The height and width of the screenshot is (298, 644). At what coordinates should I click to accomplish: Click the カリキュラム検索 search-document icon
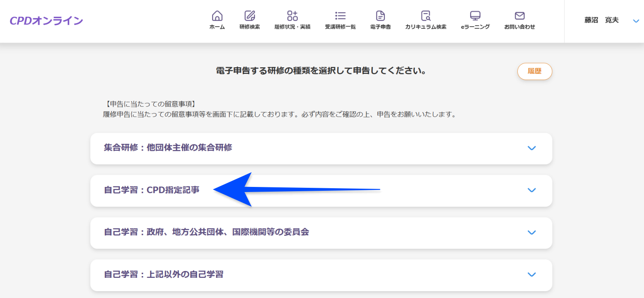(425, 16)
